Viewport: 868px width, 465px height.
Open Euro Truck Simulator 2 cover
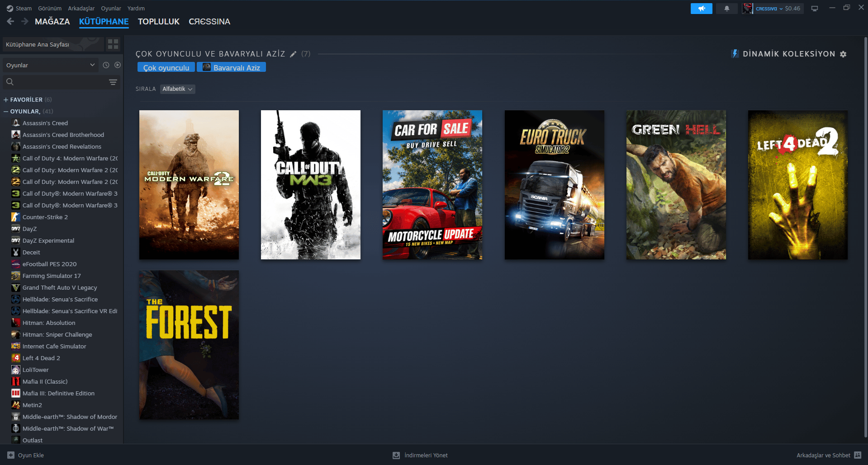[555, 185]
